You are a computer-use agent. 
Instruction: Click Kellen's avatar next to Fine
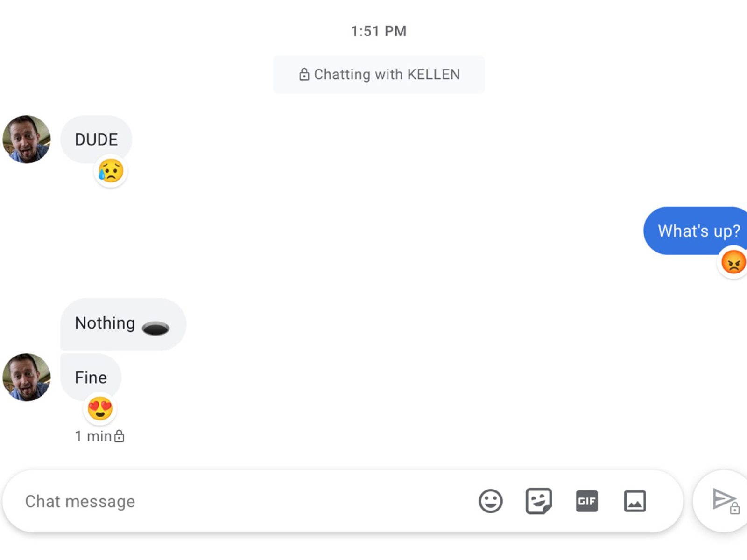coord(27,377)
